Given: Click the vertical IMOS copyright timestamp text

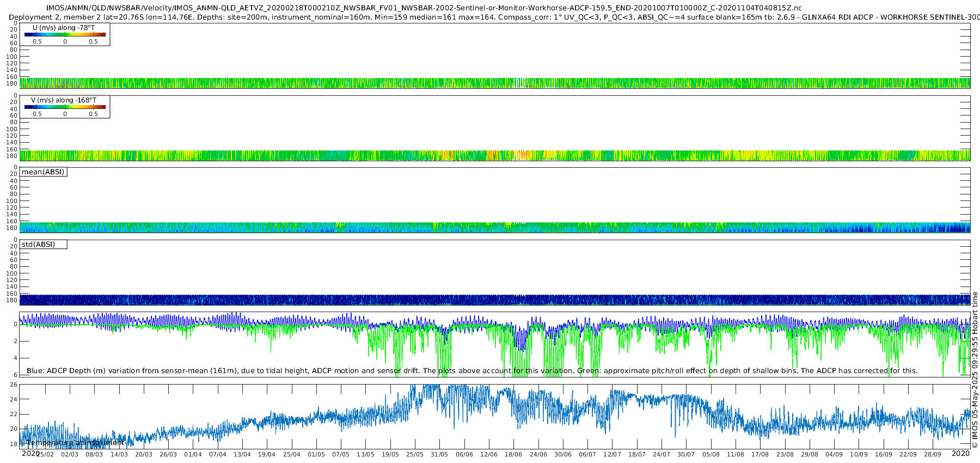Looking at the screenshot, I should pos(975,370).
